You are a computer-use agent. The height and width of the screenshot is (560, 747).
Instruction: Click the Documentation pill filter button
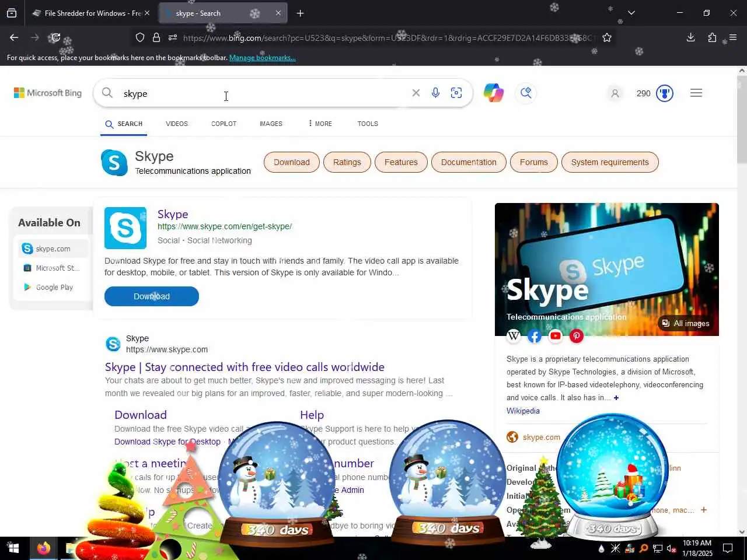point(469,162)
